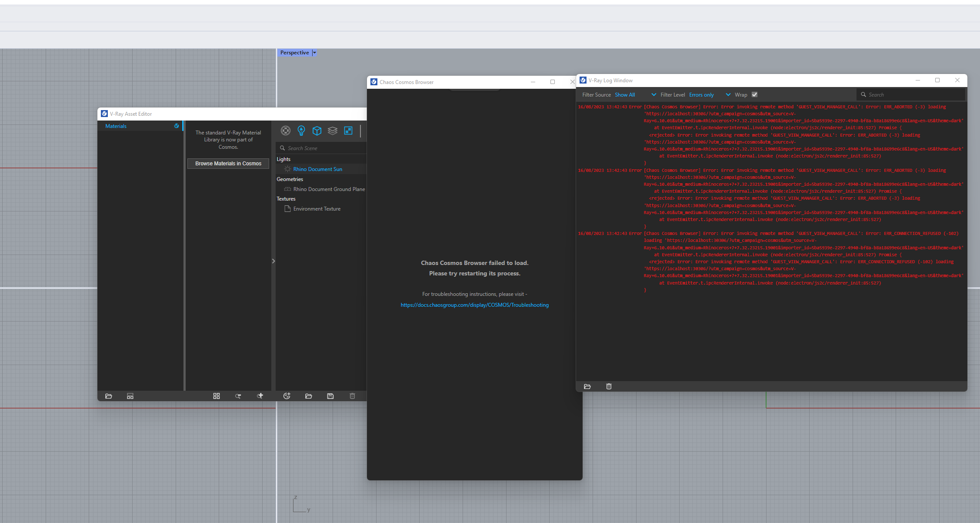Screen dimensions: 980x523
Task: Select the Materials category tab
Action: [x=140, y=126]
